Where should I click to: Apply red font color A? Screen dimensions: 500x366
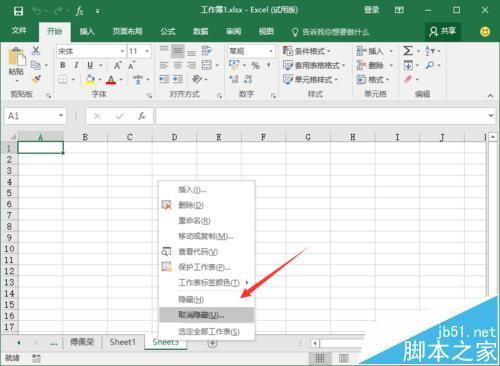[111, 80]
